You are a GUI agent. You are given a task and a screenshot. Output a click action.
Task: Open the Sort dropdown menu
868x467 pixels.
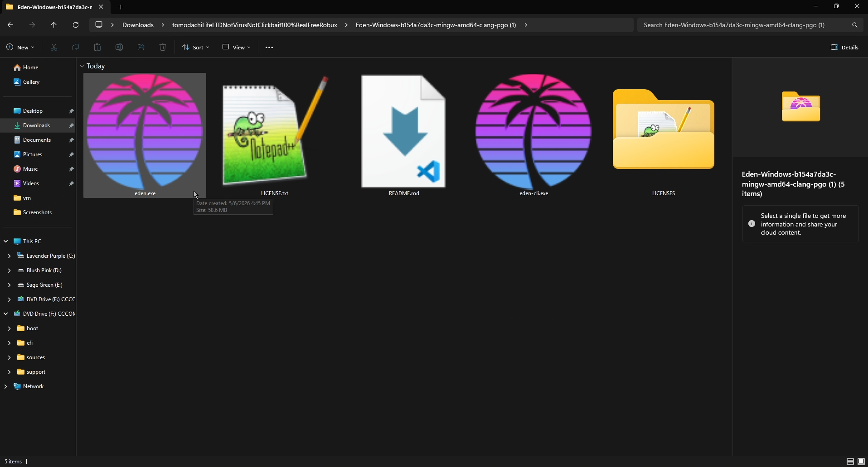click(x=196, y=47)
